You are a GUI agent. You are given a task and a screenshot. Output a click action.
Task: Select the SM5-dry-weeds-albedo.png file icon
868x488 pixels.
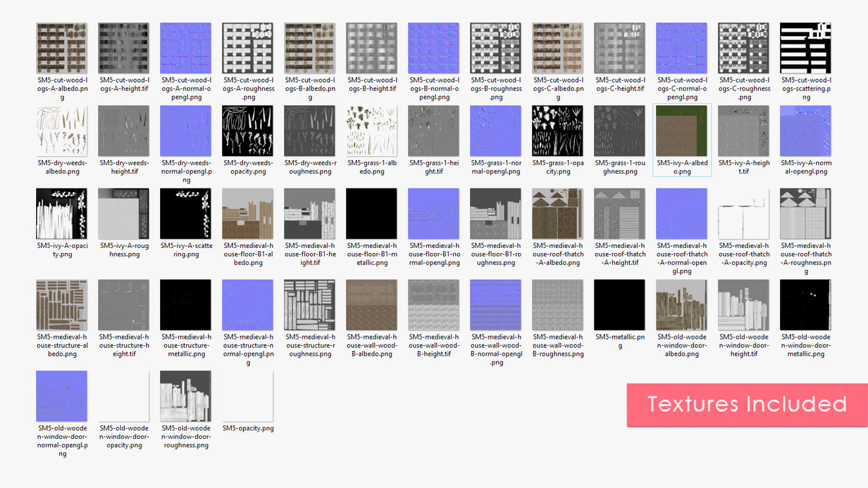click(x=62, y=131)
